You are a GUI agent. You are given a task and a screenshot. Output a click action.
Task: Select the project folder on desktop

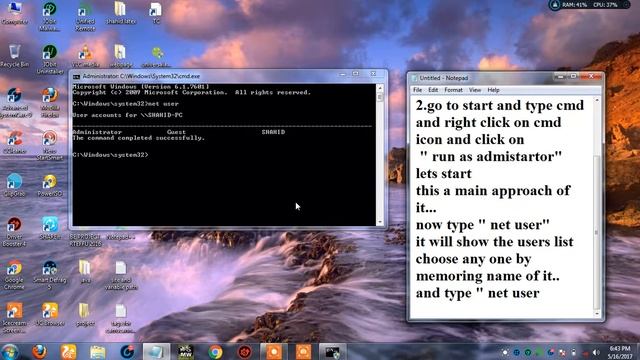pos(85,313)
